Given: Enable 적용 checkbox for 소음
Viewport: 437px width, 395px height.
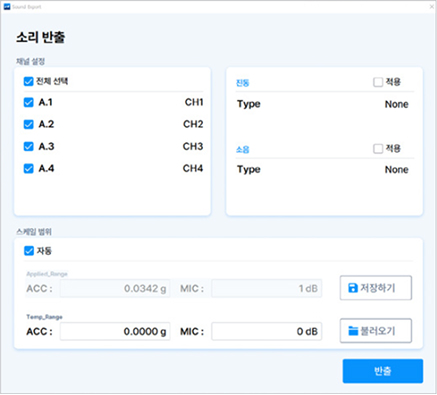Looking at the screenshot, I should [x=378, y=149].
